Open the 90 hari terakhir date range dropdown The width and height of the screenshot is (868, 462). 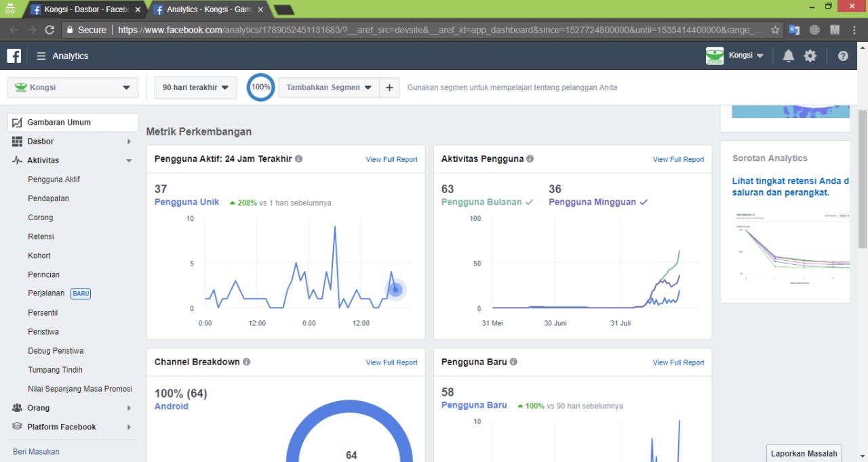pos(195,87)
